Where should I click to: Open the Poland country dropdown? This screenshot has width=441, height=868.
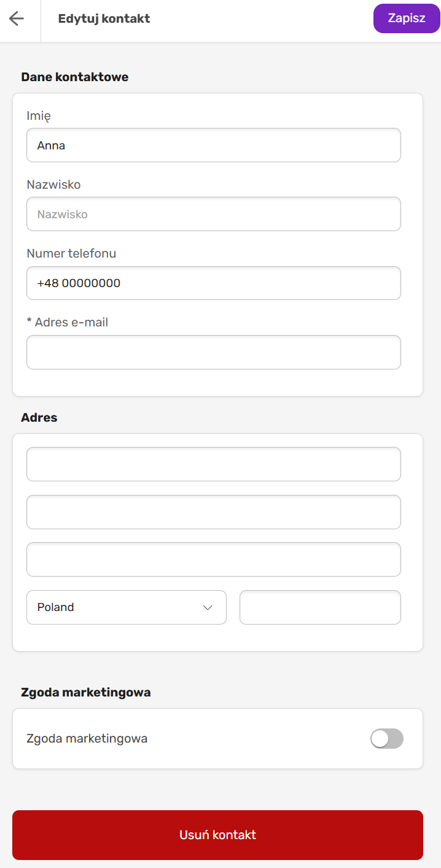point(127,607)
